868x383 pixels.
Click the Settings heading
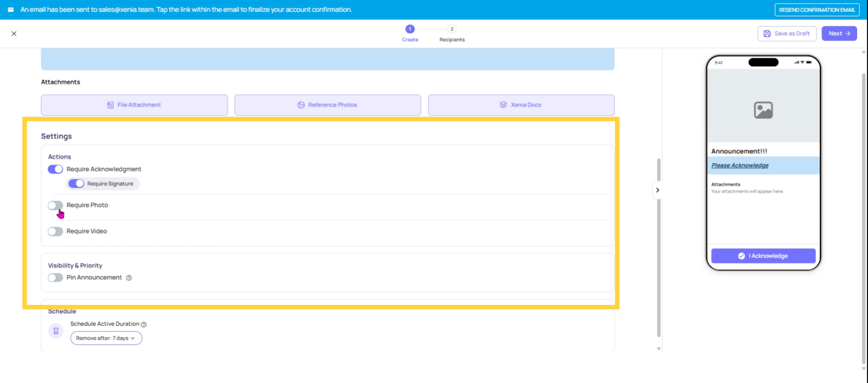coord(57,136)
